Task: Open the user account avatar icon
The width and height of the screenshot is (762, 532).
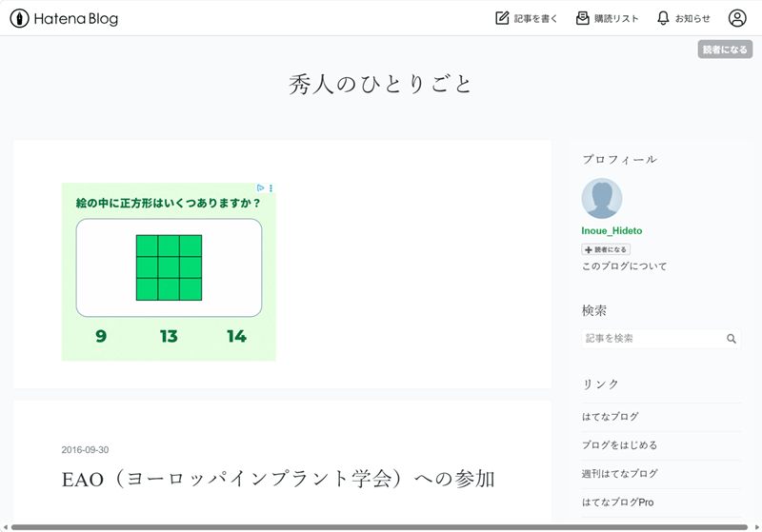Action: point(737,18)
